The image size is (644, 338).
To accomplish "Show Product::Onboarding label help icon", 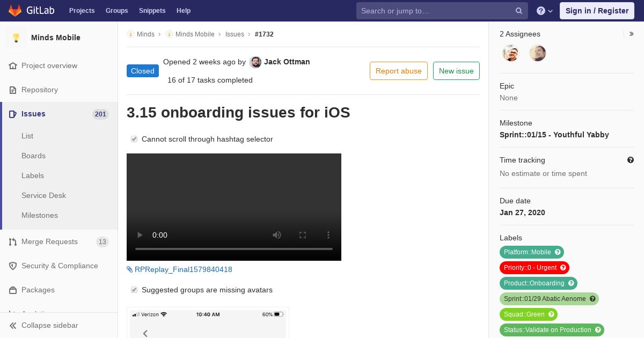I will 571,283.
